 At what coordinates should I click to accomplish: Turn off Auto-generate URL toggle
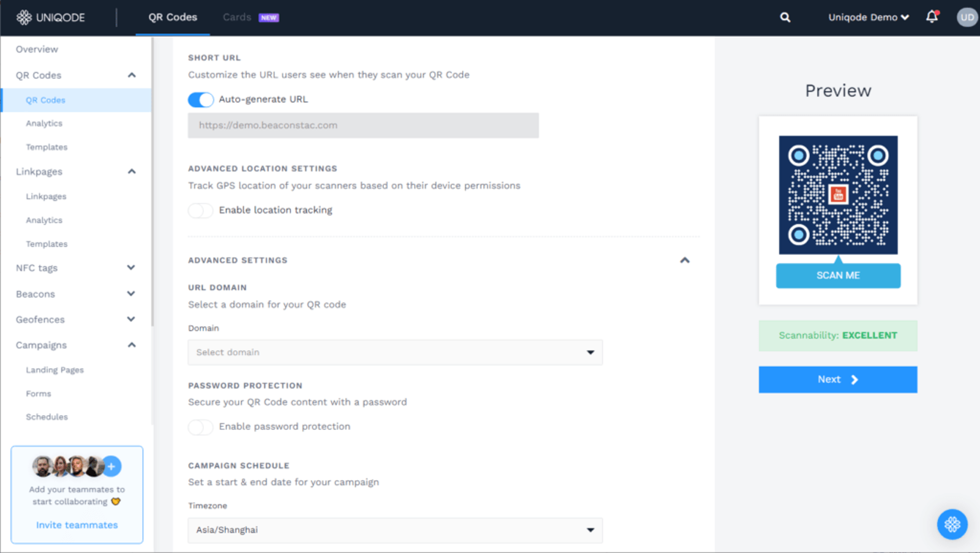201,100
